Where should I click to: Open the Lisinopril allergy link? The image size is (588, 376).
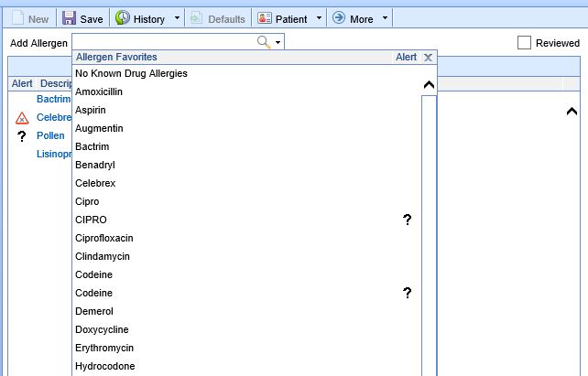coord(54,154)
